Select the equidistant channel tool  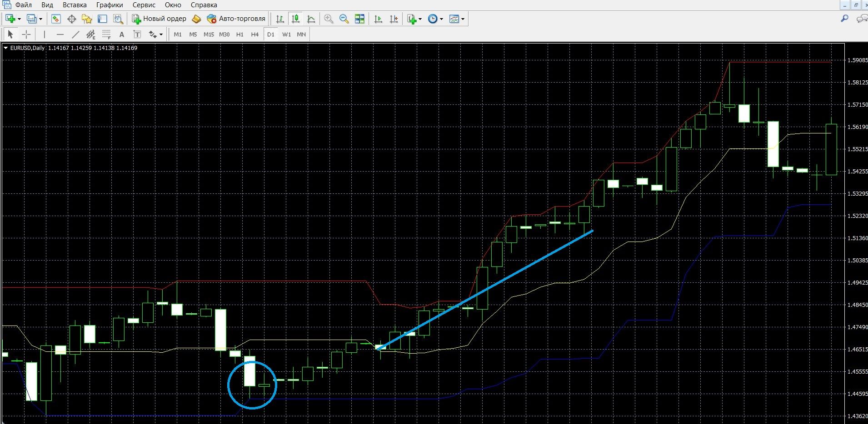(91, 35)
